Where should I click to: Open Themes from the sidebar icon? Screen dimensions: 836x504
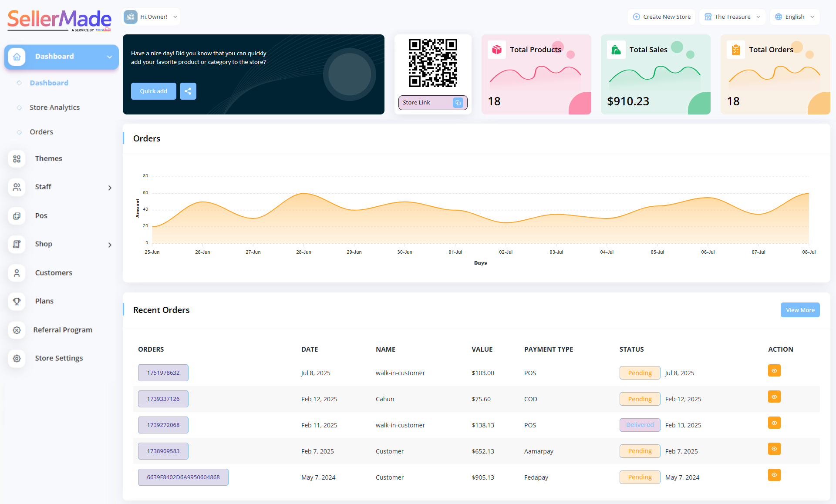17,159
